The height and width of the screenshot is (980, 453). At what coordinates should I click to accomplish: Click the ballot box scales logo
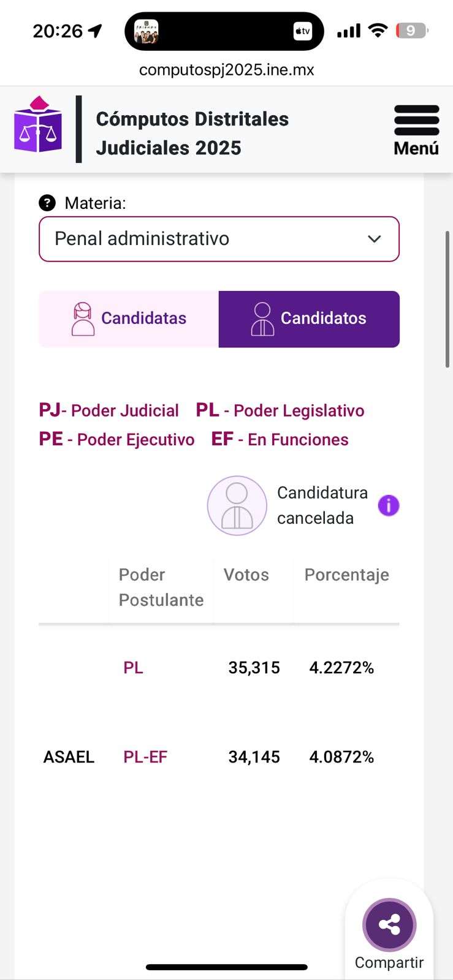point(38,126)
